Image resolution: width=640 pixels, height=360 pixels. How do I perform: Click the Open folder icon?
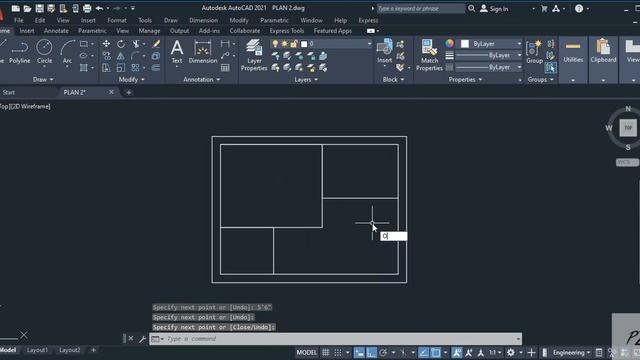(x=27, y=8)
